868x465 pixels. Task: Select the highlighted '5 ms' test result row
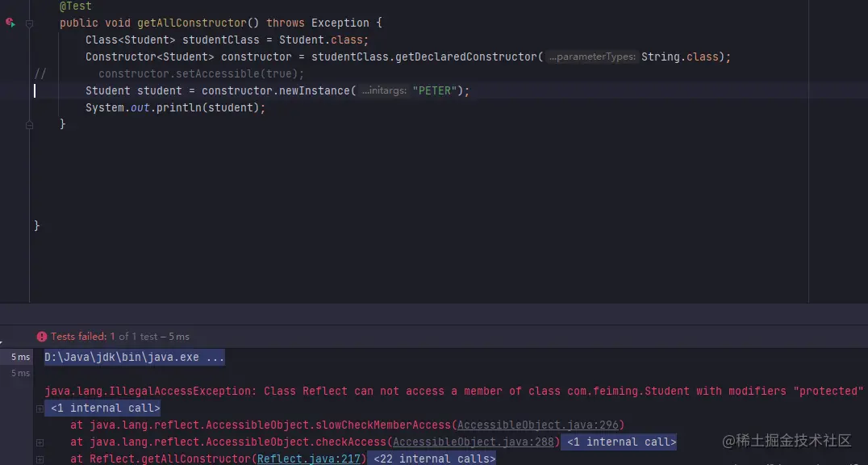(x=17, y=357)
